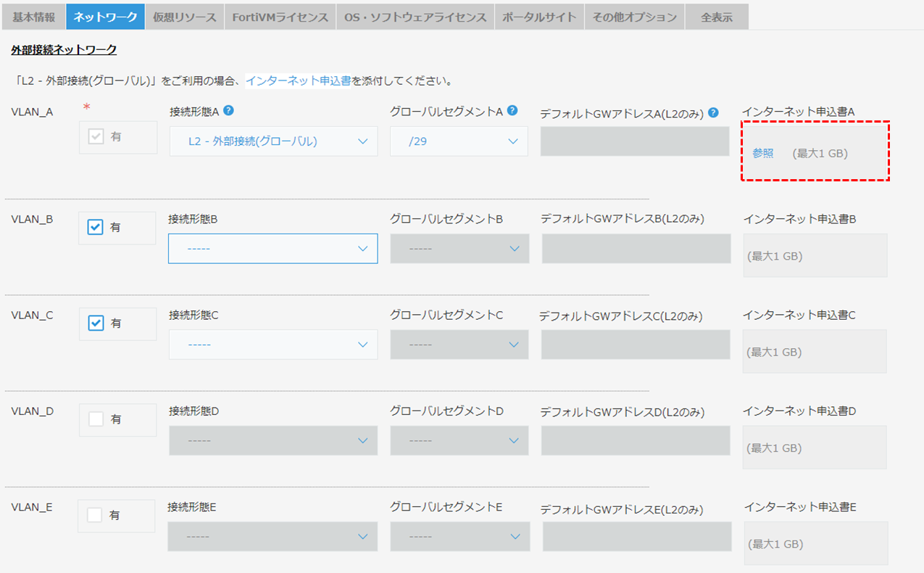This screenshot has width=924, height=573.
Task: Enable the VLAN_E 有 checkbox
Action: (95, 515)
